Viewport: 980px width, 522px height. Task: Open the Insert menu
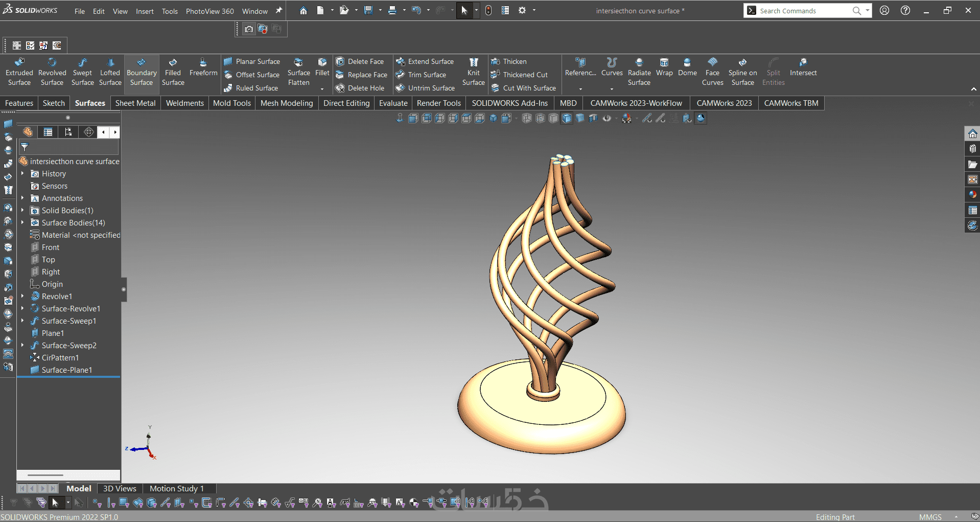[x=145, y=11]
